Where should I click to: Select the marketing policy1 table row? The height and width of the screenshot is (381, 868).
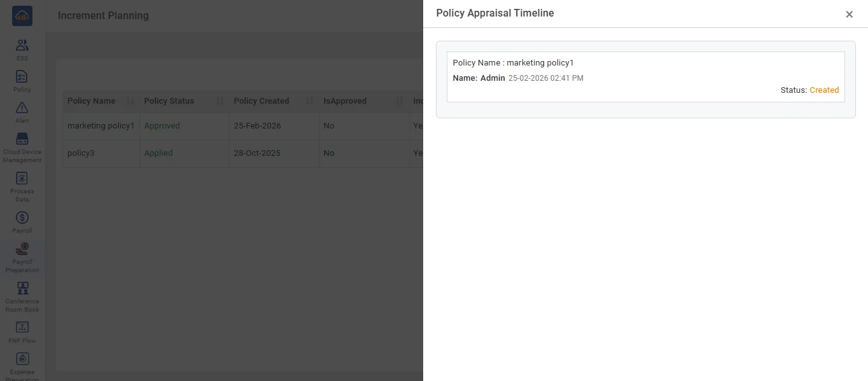point(101,126)
